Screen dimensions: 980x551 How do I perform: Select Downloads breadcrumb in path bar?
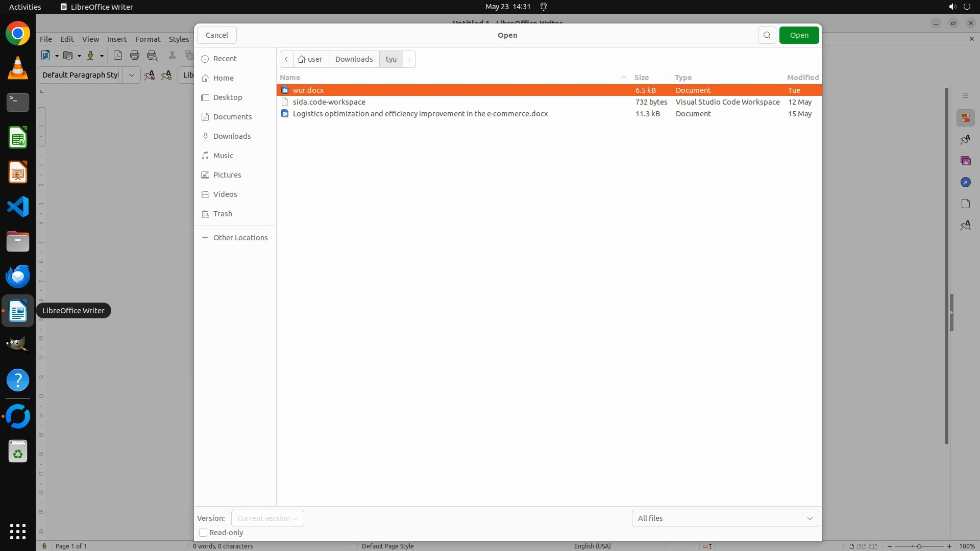354,59
